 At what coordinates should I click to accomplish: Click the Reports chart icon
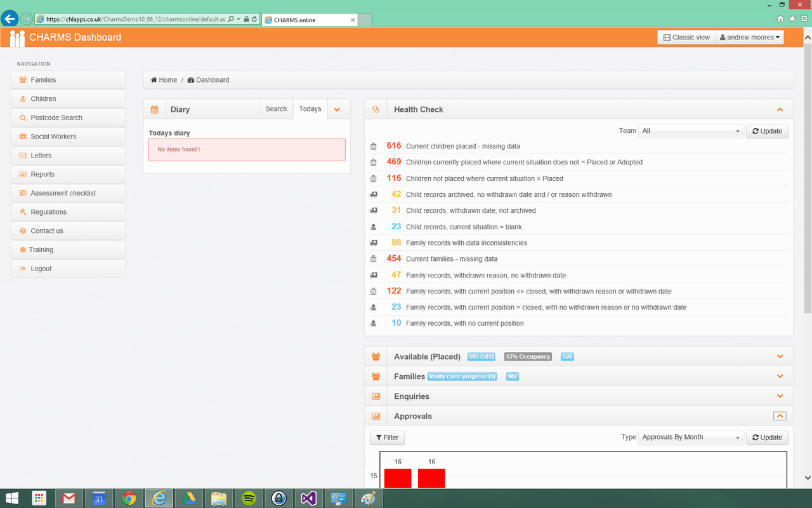[x=23, y=174]
